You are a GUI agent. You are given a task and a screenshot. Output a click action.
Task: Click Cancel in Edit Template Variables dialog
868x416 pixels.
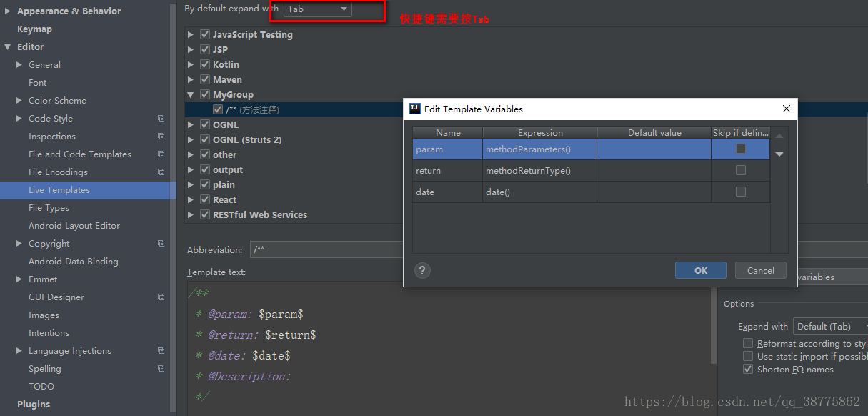[760, 270]
